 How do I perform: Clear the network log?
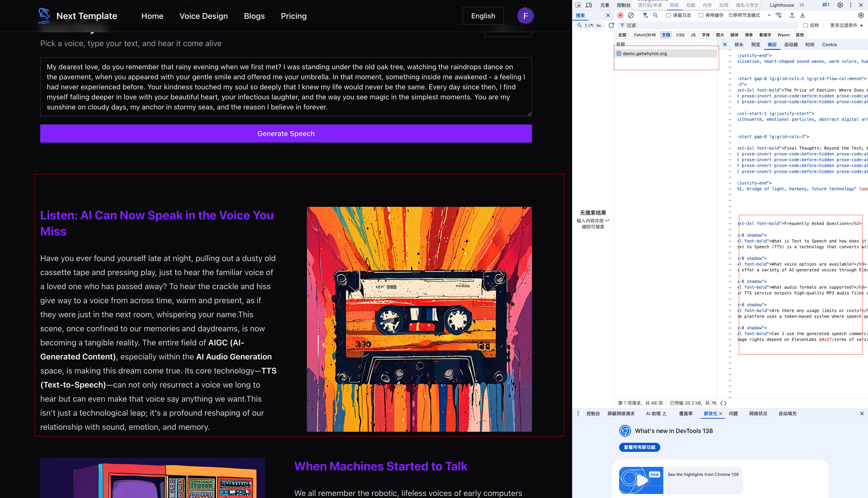(631, 15)
